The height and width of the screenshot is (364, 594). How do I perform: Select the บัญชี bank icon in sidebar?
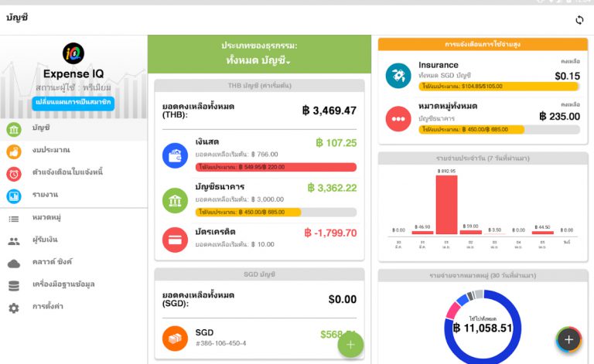pyautogui.click(x=14, y=130)
